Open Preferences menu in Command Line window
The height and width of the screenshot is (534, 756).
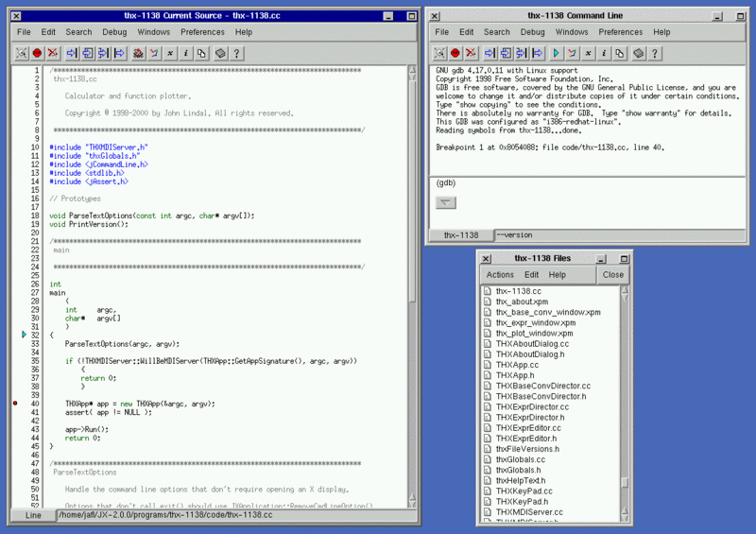point(621,32)
